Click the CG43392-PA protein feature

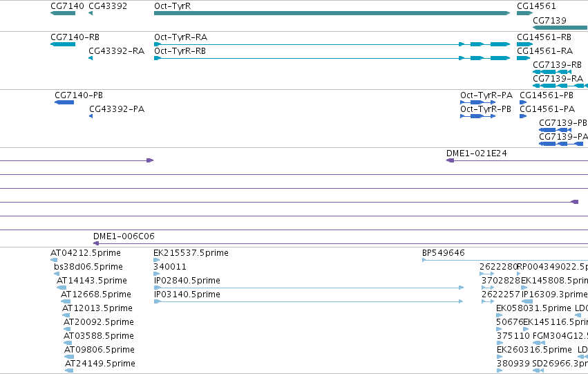[x=91, y=116]
